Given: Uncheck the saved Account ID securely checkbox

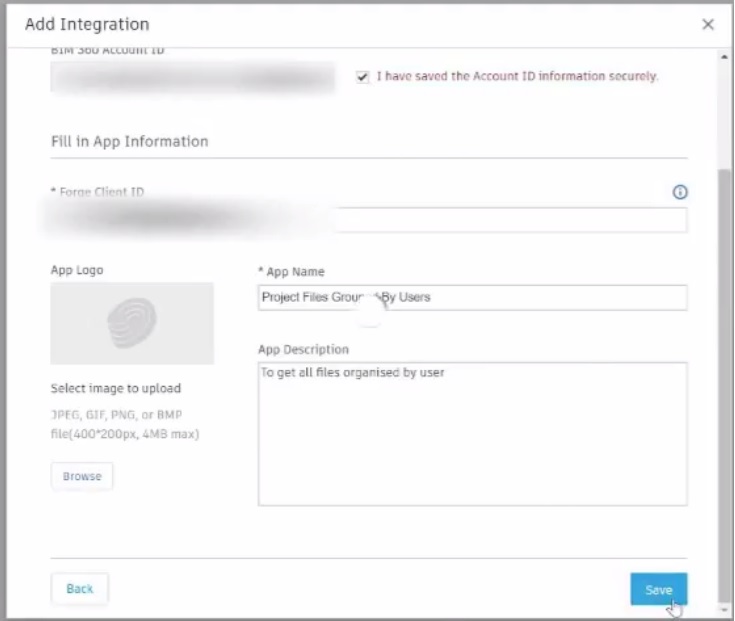Looking at the screenshot, I should (x=363, y=76).
